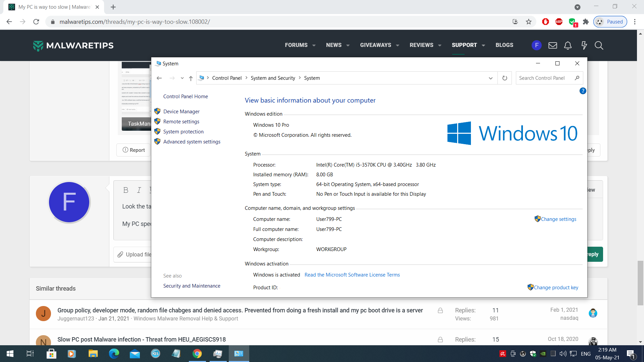Toggle italic formatting in reply editor
This screenshot has height=362, width=644.
tap(139, 190)
